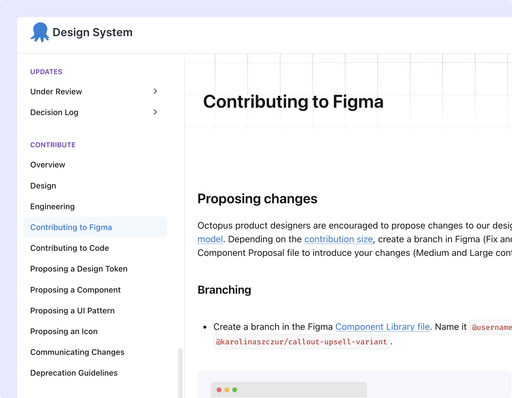Go to the Overview page

coord(48,165)
